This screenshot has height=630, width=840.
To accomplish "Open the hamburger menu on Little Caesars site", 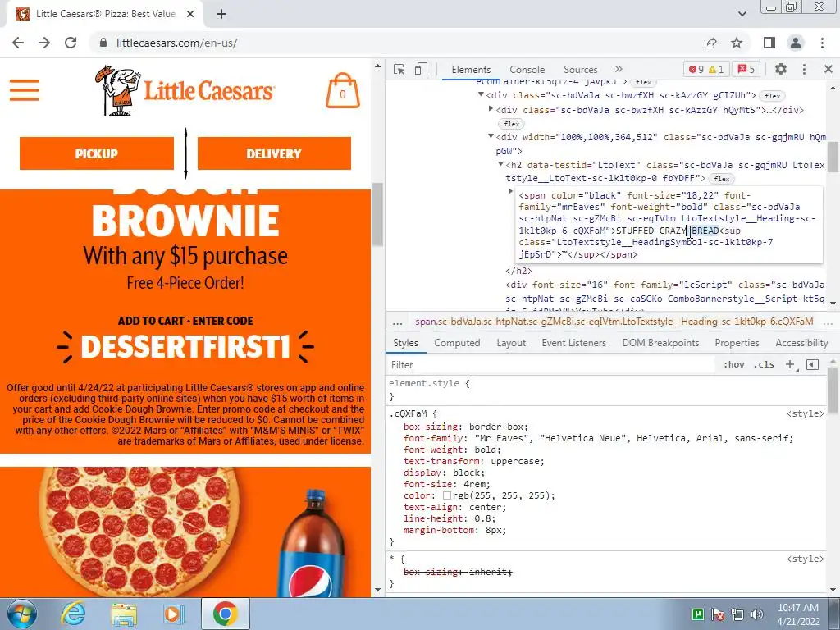I will tap(24, 90).
